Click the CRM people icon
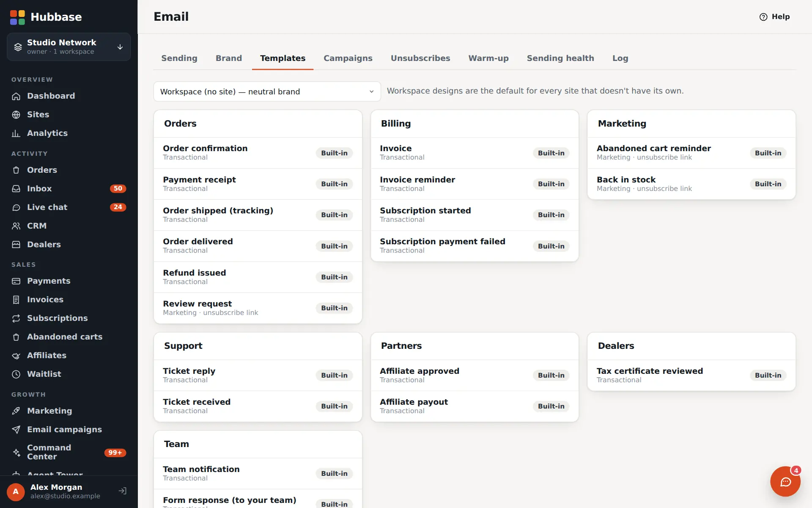 (x=16, y=226)
